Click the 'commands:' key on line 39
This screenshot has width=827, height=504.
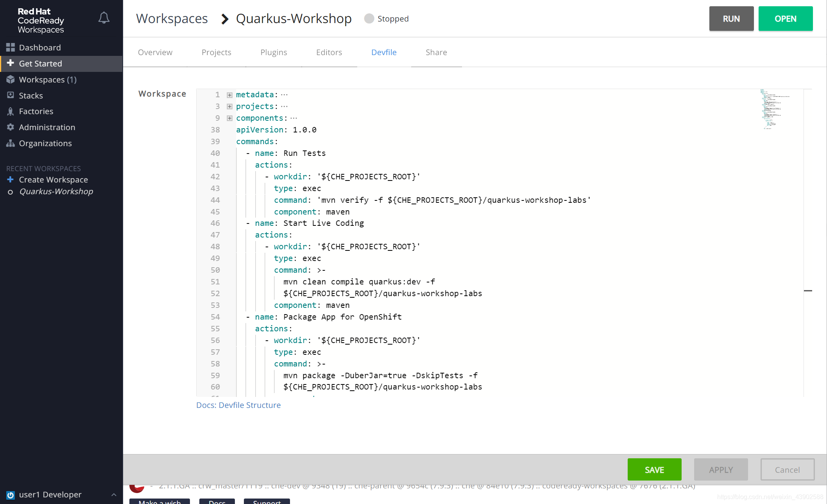tap(257, 141)
